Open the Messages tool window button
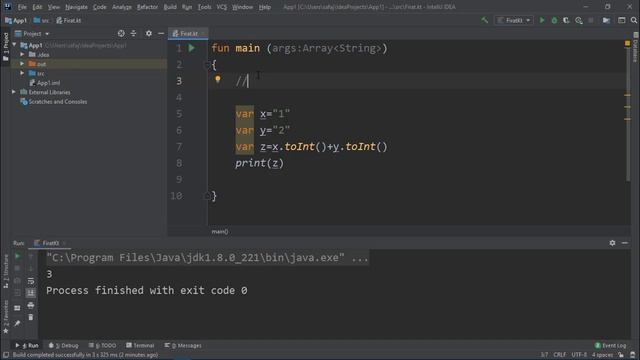 coord(183,345)
